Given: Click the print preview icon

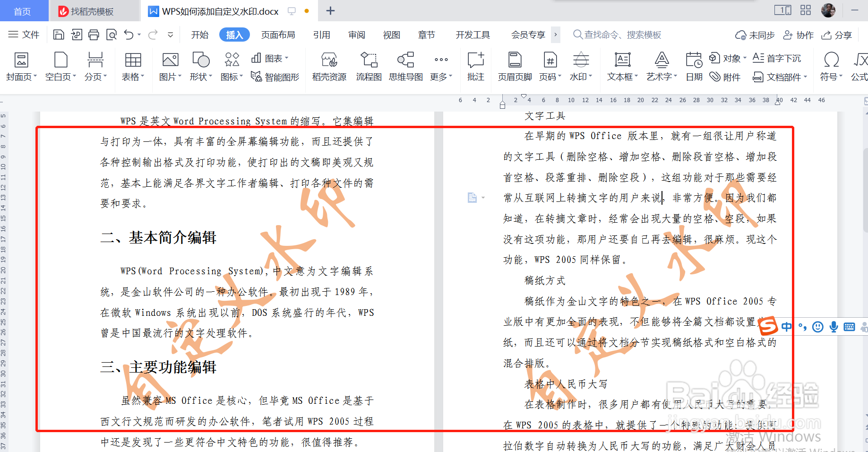Looking at the screenshot, I should (x=112, y=35).
